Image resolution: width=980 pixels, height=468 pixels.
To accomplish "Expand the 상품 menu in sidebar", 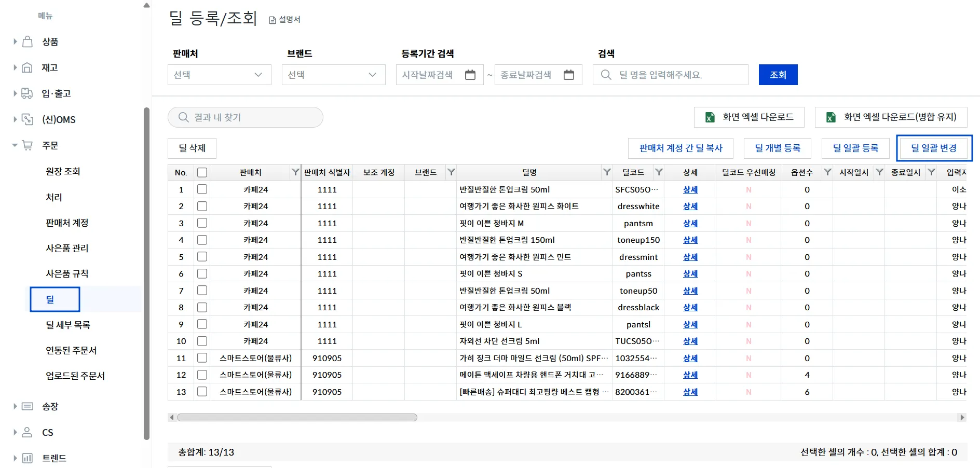I will point(50,42).
